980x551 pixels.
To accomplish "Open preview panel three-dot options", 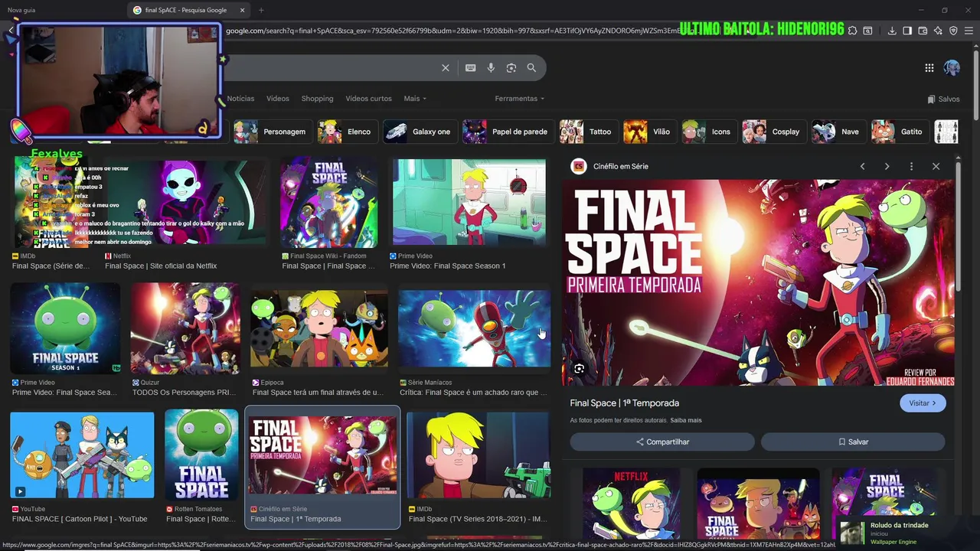I will [x=911, y=166].
